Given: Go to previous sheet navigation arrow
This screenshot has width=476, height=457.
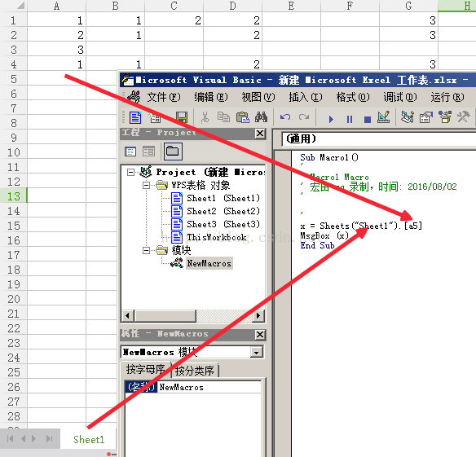Looking at the screenshot, I should coord(24,439).
